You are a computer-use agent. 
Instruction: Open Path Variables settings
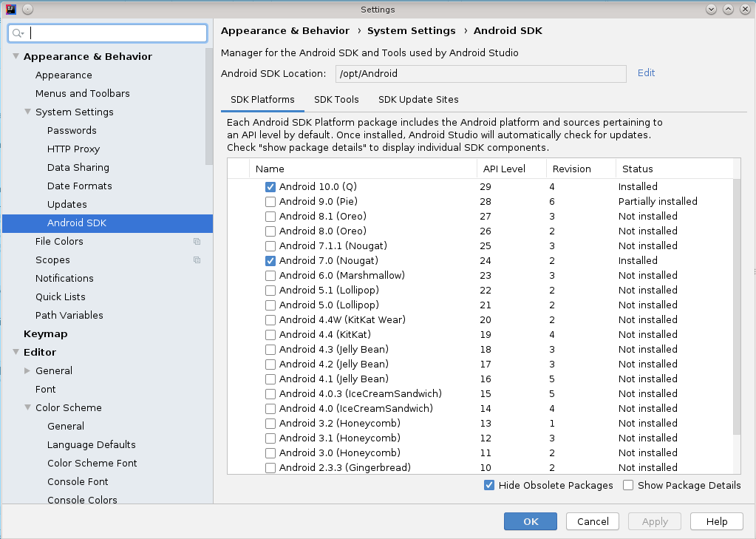point(69,315)
